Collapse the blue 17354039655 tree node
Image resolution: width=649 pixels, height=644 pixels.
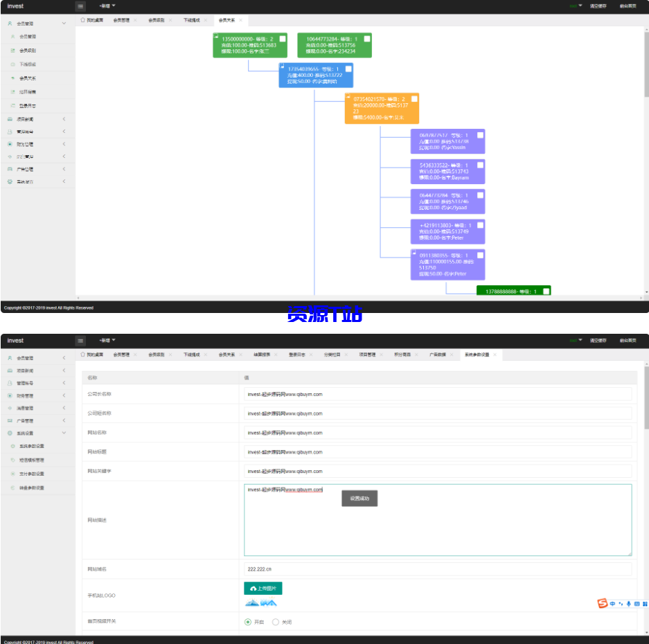point(283,67)
